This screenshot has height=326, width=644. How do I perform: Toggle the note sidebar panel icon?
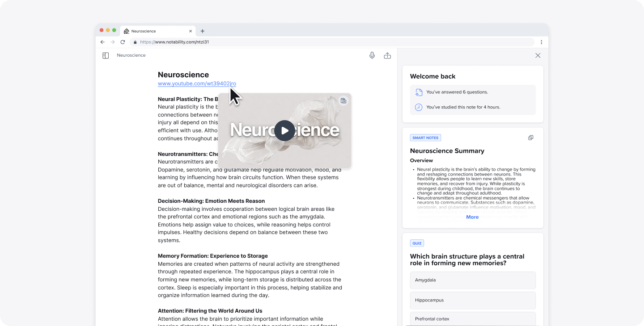(x=105, y=55)
